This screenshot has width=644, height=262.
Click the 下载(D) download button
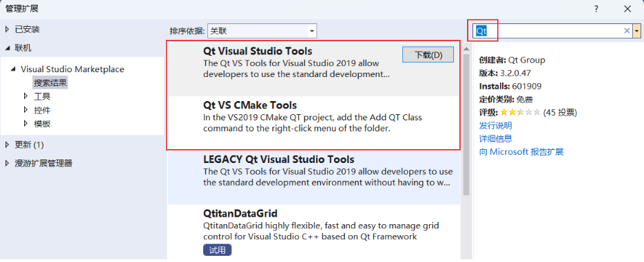[428, 55]
